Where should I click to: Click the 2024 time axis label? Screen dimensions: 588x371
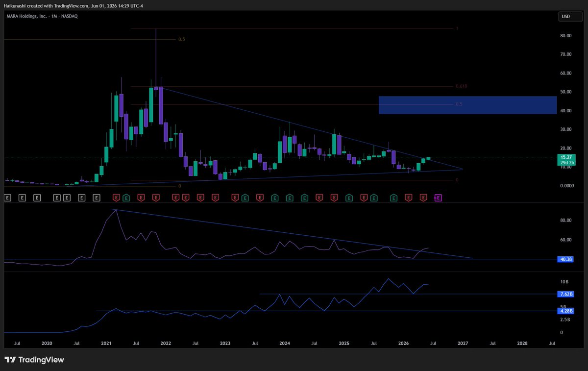(284, 344)
